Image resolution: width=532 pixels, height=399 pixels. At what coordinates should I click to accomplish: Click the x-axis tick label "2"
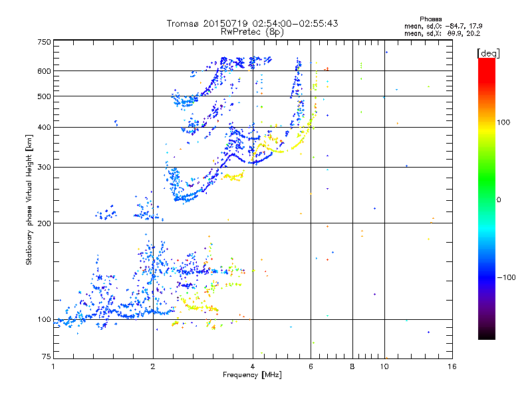[153, 366]
